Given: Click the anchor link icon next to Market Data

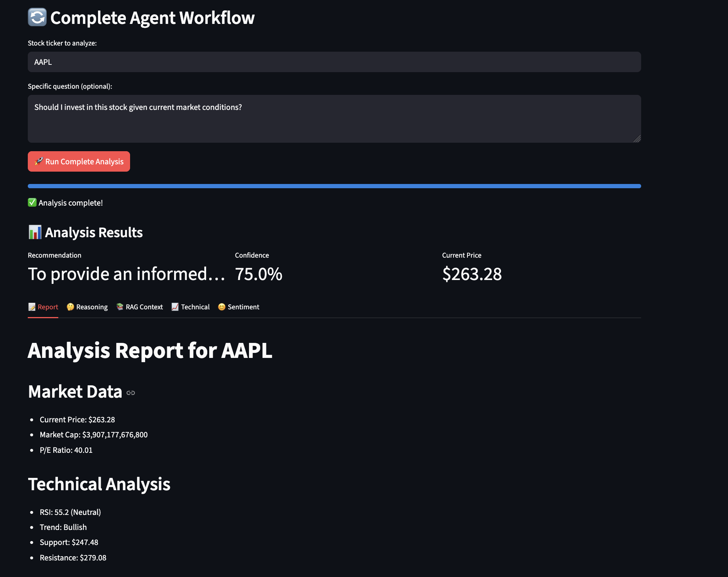Looking at the screenshot, I should coord(131,393).
